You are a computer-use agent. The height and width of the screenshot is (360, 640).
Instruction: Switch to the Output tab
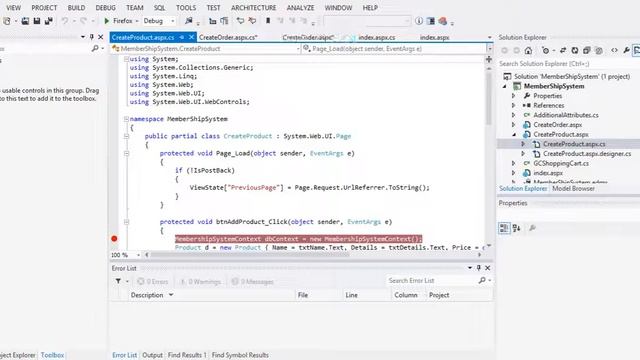click(x=152, y=355)
